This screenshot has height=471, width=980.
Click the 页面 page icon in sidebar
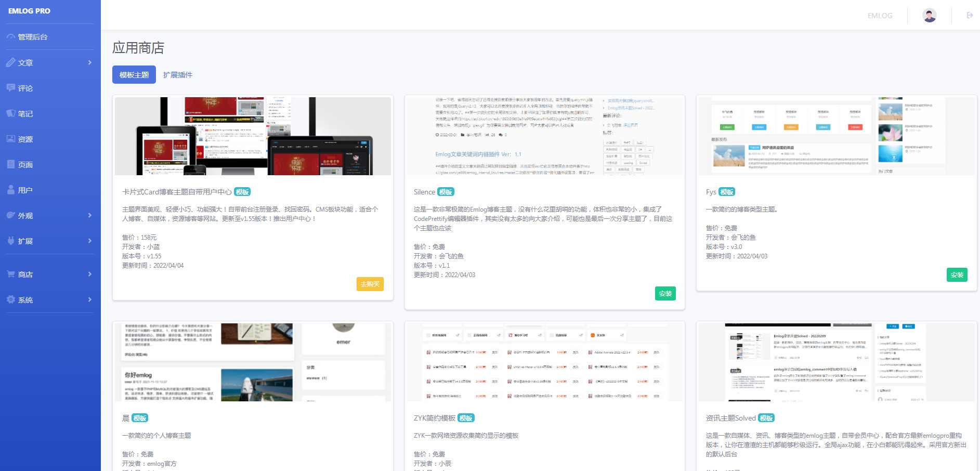pyautogui.click(x=11, y=164)
